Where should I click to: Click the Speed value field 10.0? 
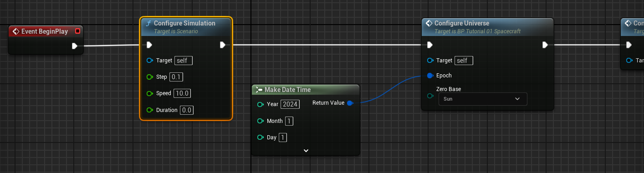(x=182, y=93)
